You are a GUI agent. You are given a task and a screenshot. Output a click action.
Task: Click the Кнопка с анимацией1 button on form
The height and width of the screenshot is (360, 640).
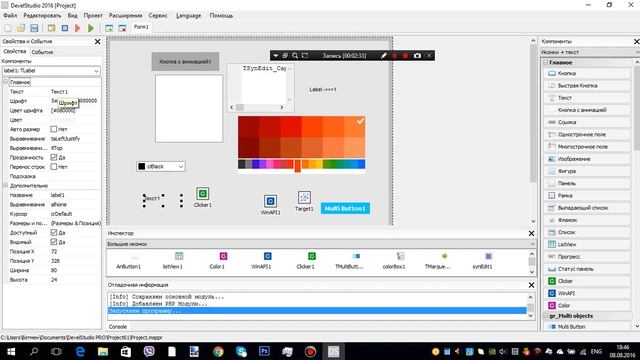pos(185,61)
